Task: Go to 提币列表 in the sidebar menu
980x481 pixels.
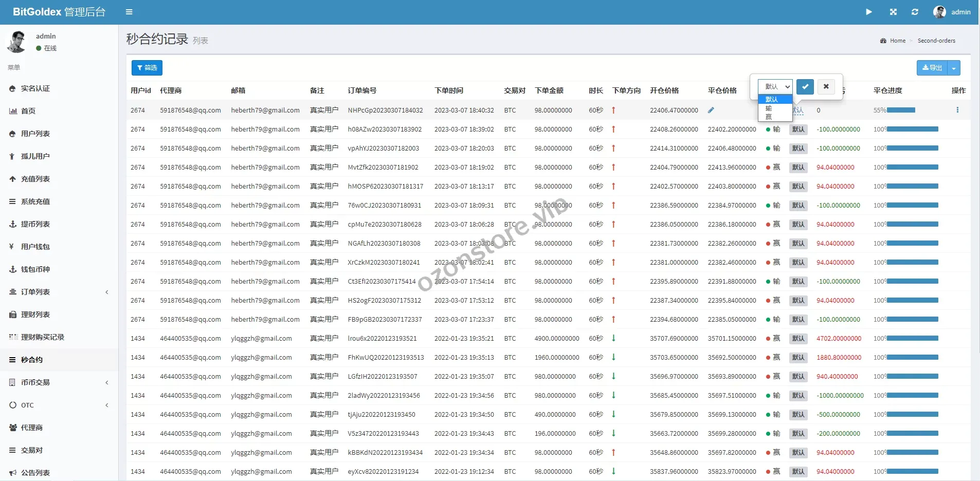Action: click(35, 224)
